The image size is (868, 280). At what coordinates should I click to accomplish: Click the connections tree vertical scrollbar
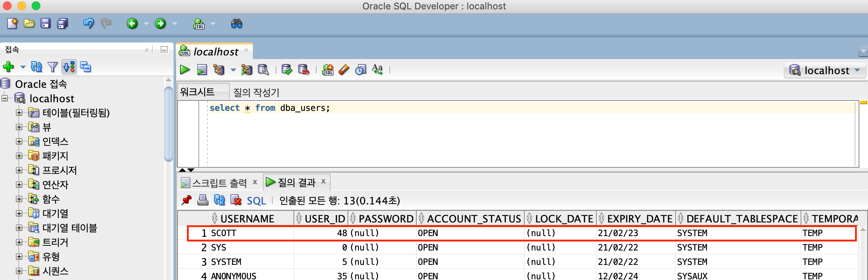pyautogui.click(x=168, y=124)
